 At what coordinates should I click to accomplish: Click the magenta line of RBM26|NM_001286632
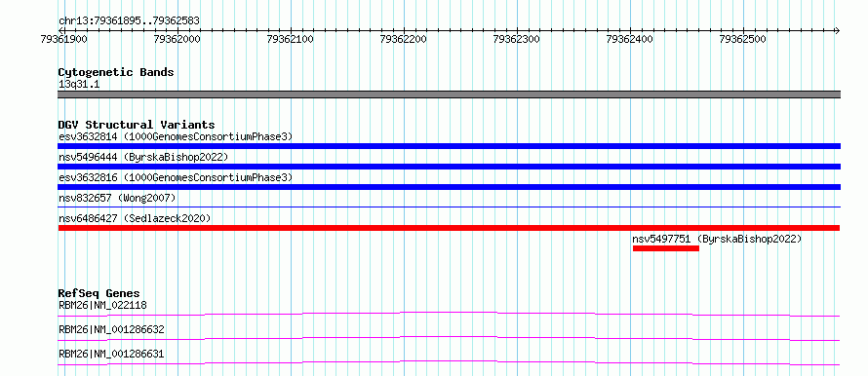pos(449,338)
